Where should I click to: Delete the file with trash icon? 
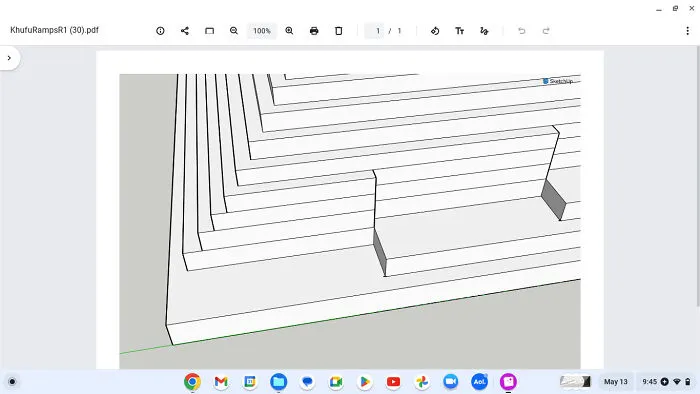pos(338,31)
